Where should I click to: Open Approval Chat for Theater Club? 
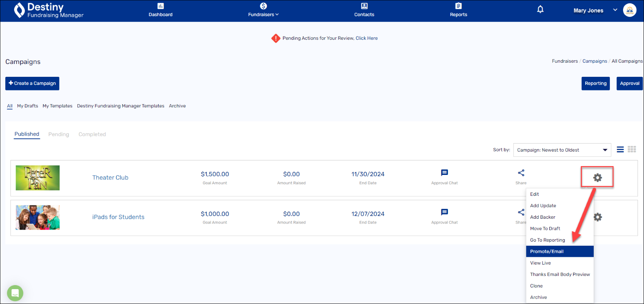tap(444, 173)
